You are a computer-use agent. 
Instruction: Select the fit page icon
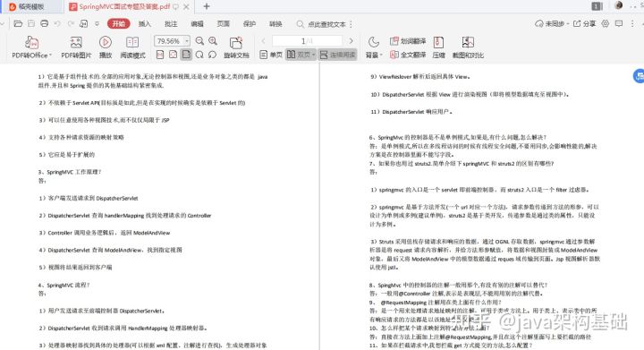(174, 55)
